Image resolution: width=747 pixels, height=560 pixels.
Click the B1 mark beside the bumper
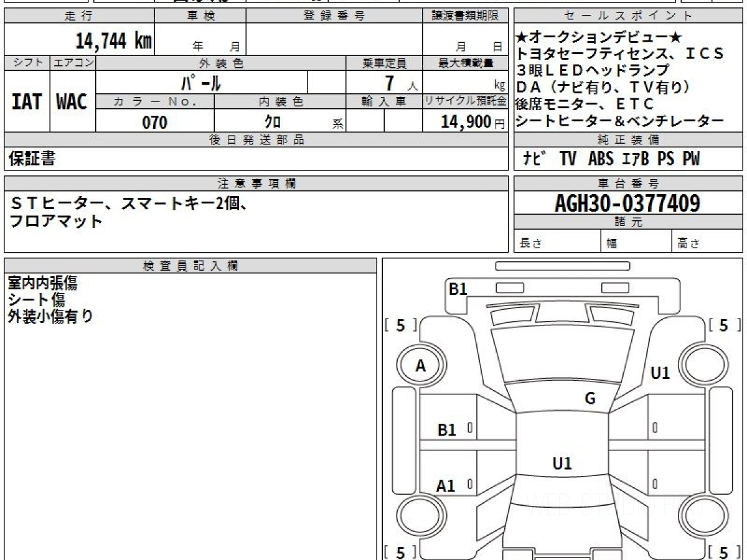click(458, 289)
